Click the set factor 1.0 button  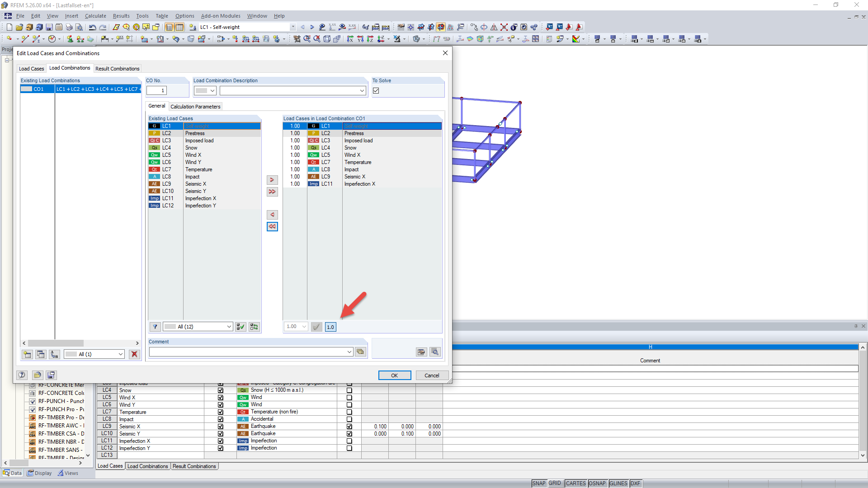(330, 327)
